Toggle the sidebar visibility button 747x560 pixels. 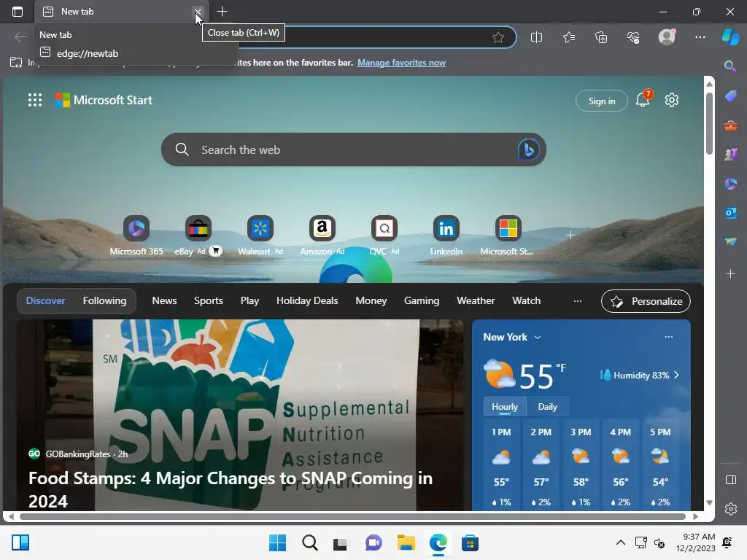[731, 480]
